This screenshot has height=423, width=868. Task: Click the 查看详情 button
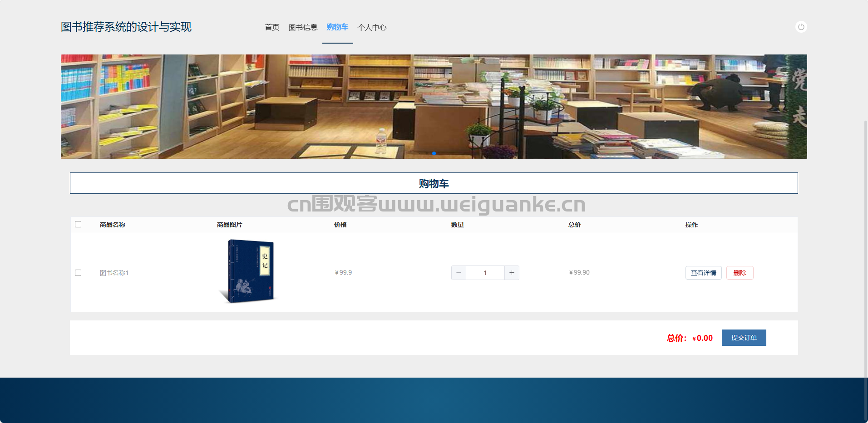(x=703, y=273)
